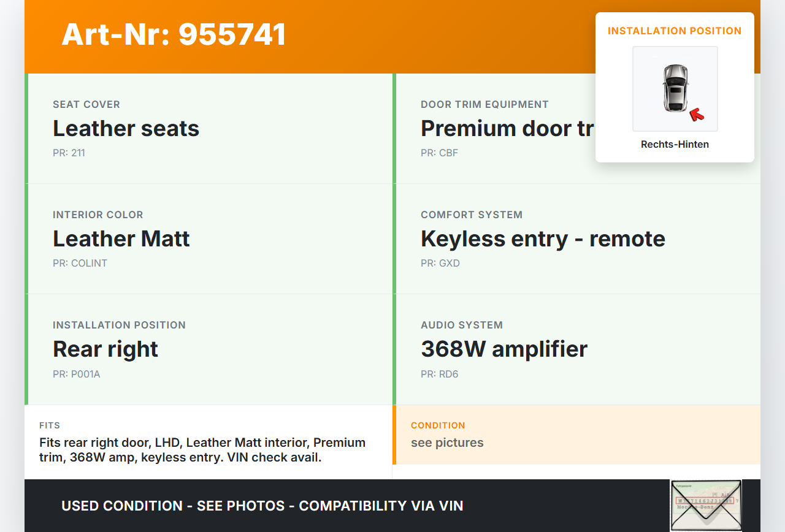Screen dimensions: 785x532
Task: Click PR: RD6 code label
Action: pos(439,374)
